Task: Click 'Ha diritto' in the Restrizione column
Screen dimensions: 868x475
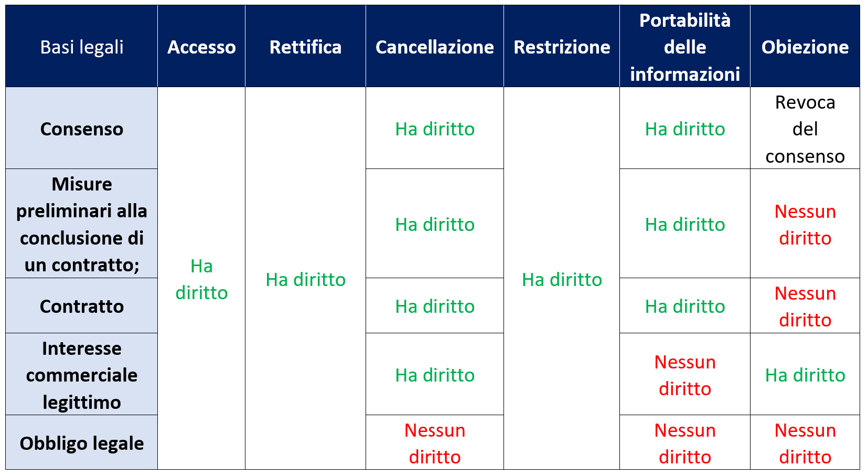Action: coord(562,279)
